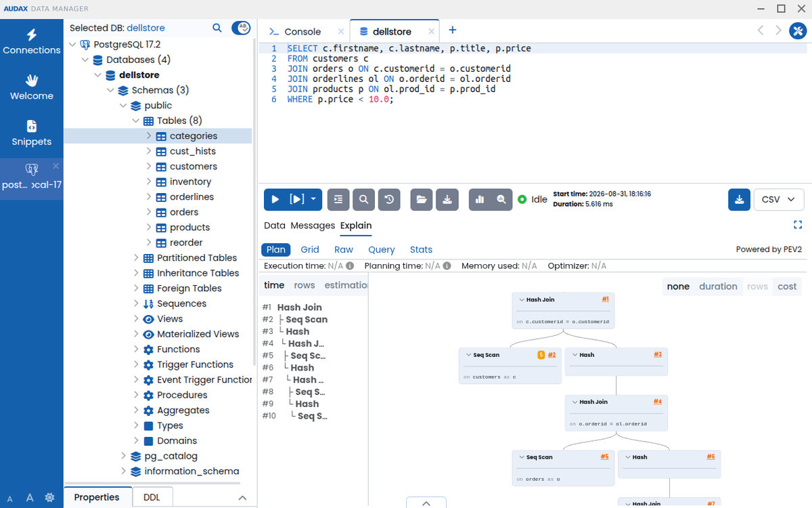Expand the orders table node

(149, 212)
